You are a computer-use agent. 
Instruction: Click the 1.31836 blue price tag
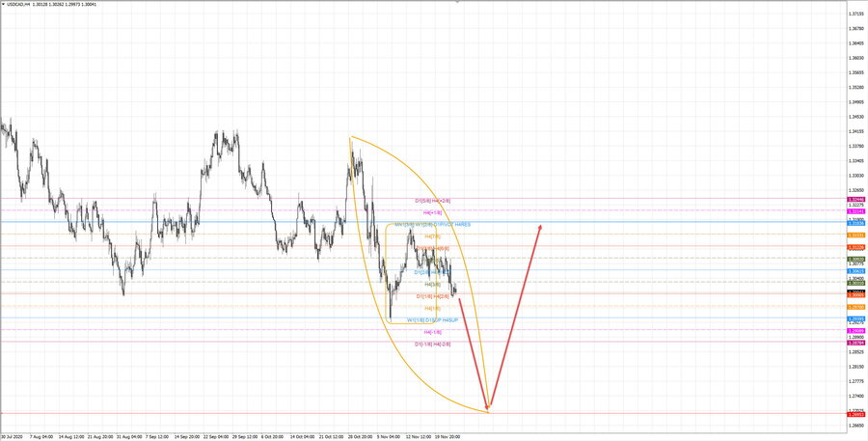857,223
